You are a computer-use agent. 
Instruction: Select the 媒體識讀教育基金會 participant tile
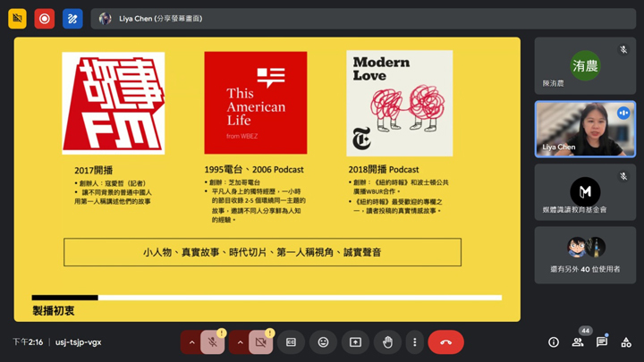(585, 192)
